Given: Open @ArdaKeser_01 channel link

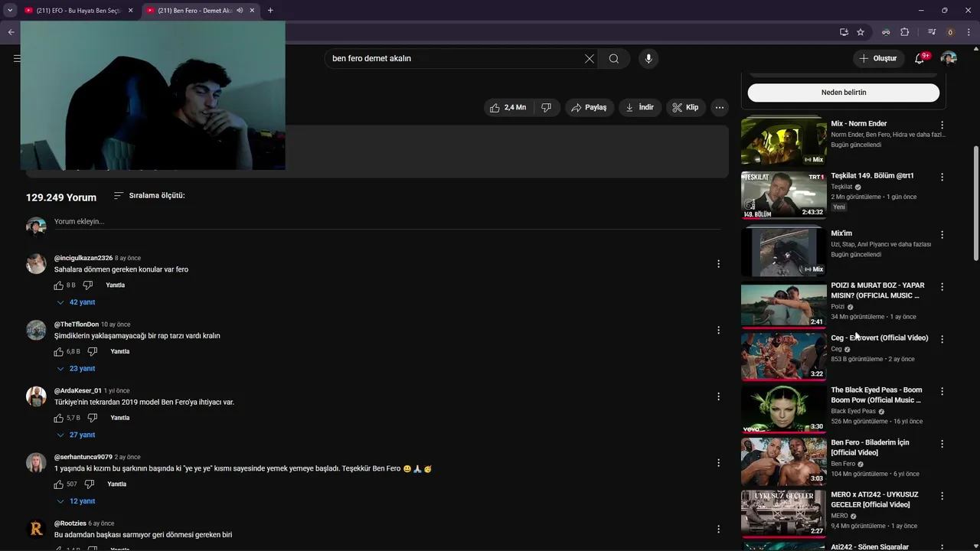Looking at the screenshot, I should 78,391.
